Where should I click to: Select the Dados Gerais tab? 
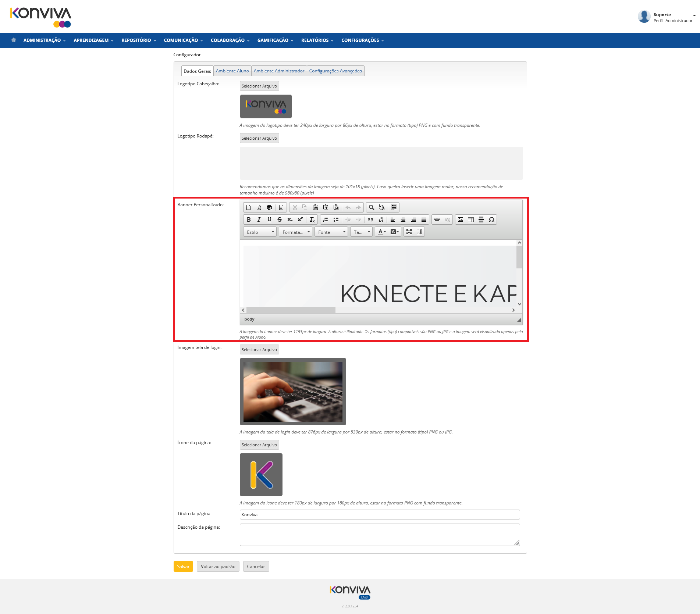pyautogui.click(x=197, y=71)
